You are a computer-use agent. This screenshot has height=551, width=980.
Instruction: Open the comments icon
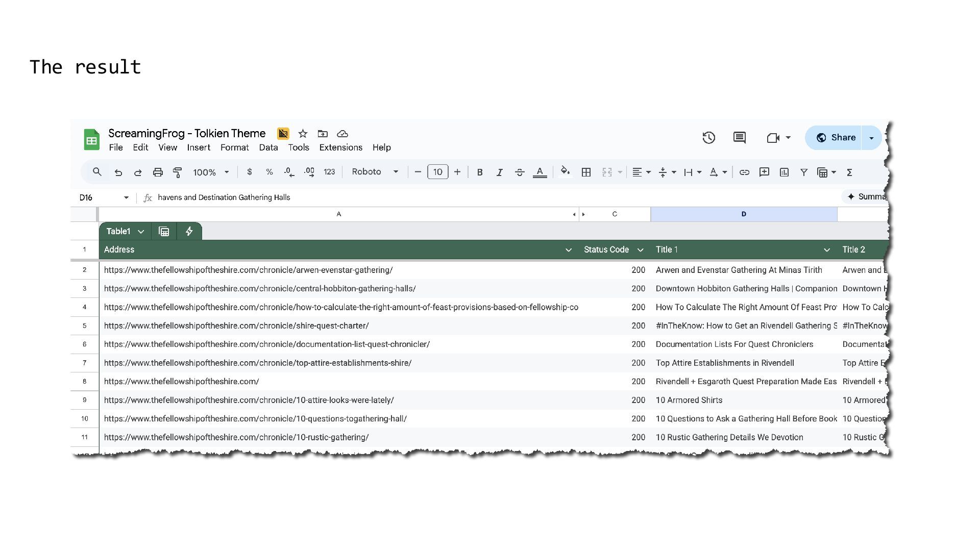[739, 138]
